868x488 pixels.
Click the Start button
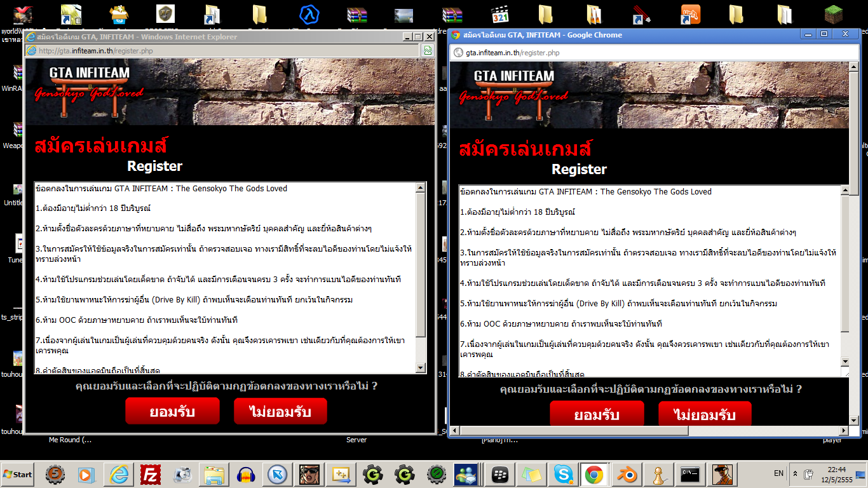pos(18,474)
